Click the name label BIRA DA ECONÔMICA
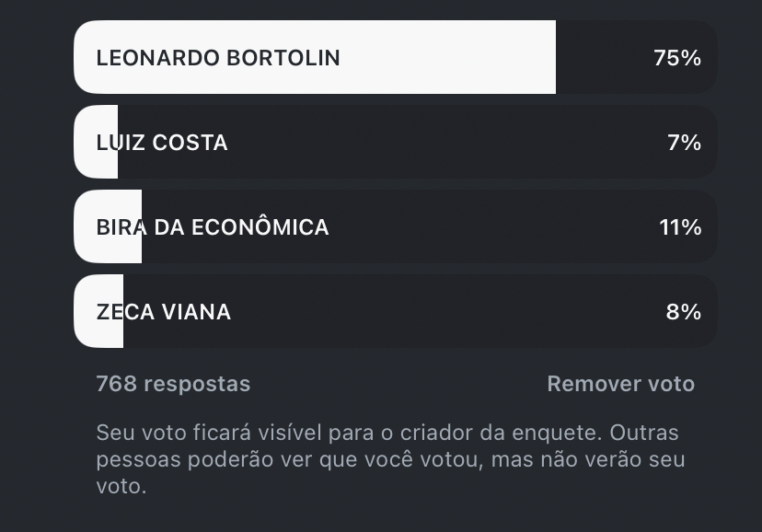 coord(213,226)
